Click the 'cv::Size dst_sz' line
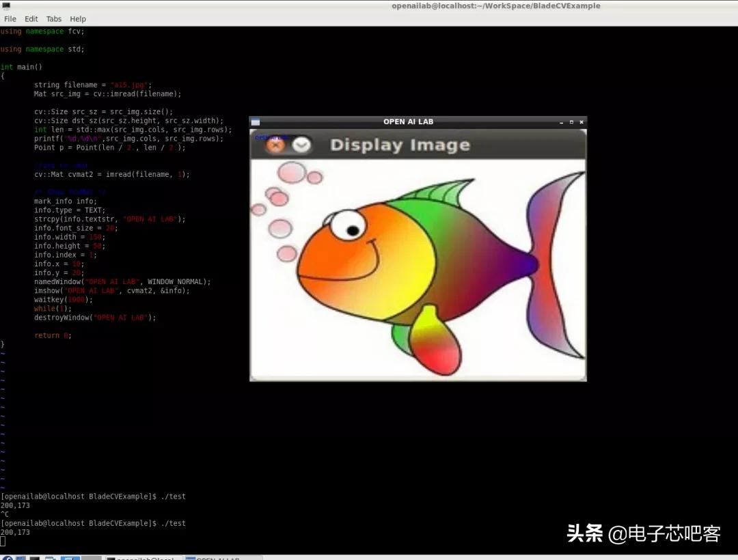Screen dimensions: 738x560 pos(128,121)
